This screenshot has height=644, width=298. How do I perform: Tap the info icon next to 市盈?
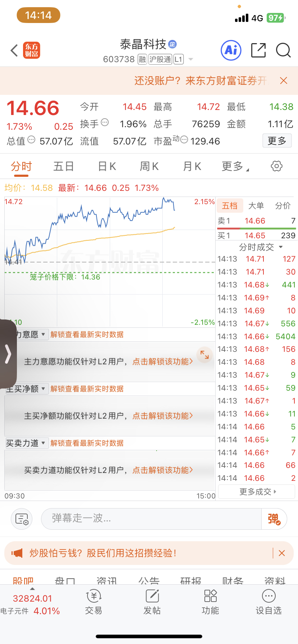pos(184,139)
